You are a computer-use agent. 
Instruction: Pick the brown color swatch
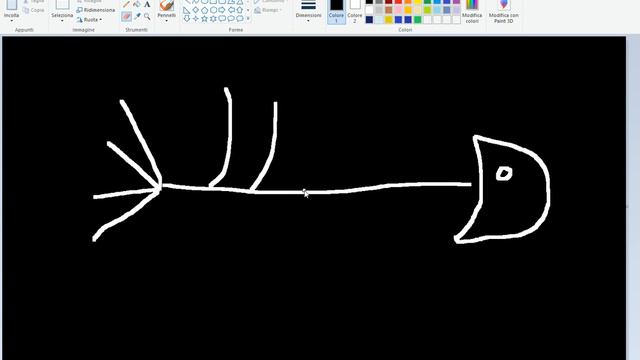389,10
